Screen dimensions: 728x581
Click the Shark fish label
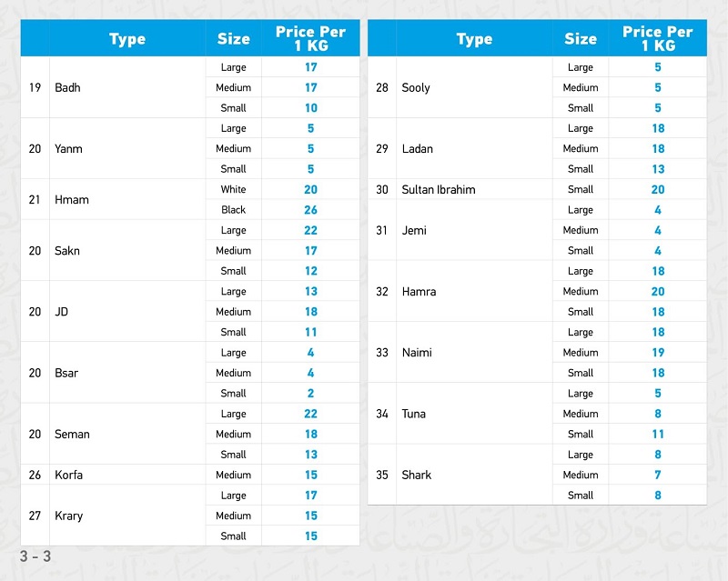[417, 476]
